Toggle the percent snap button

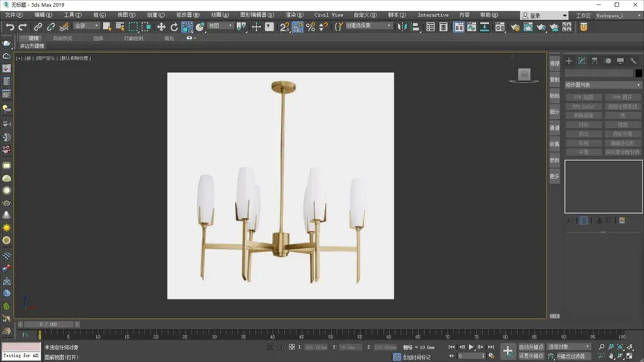coord(311,27)
